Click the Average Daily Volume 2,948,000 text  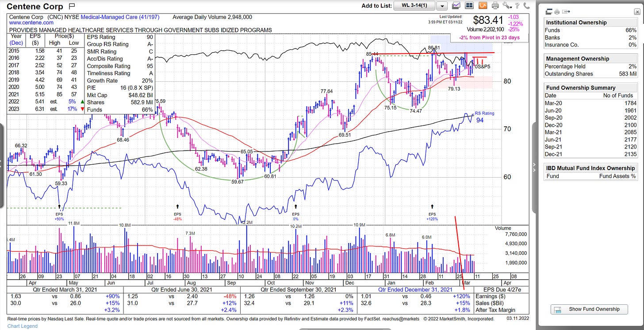pyautogui.click(x=212, y=17)
